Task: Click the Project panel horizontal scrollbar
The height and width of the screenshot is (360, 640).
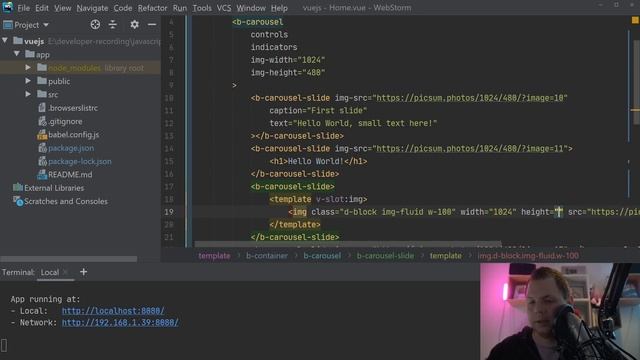Action: click(69, 259)
